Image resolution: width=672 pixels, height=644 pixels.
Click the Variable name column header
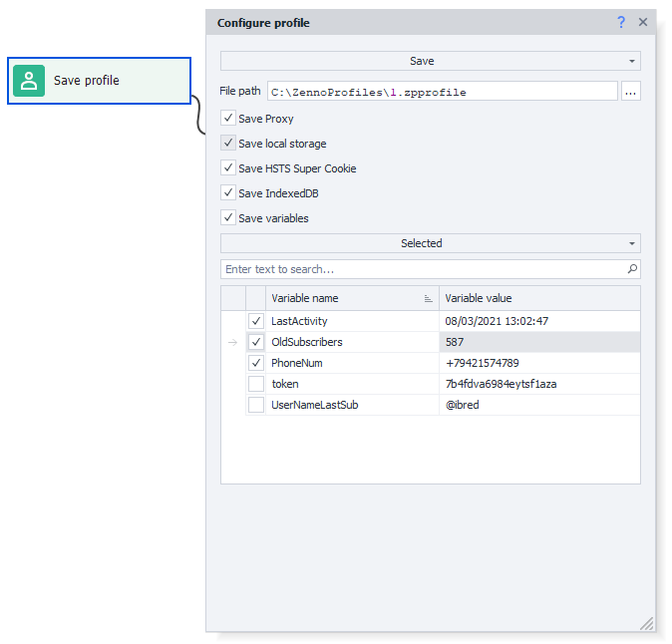339,298
